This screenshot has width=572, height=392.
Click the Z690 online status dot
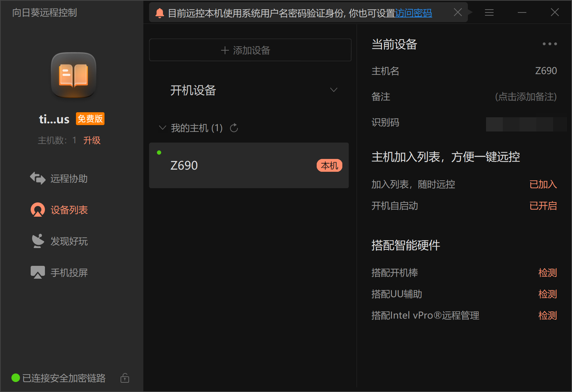coord(159,153)
